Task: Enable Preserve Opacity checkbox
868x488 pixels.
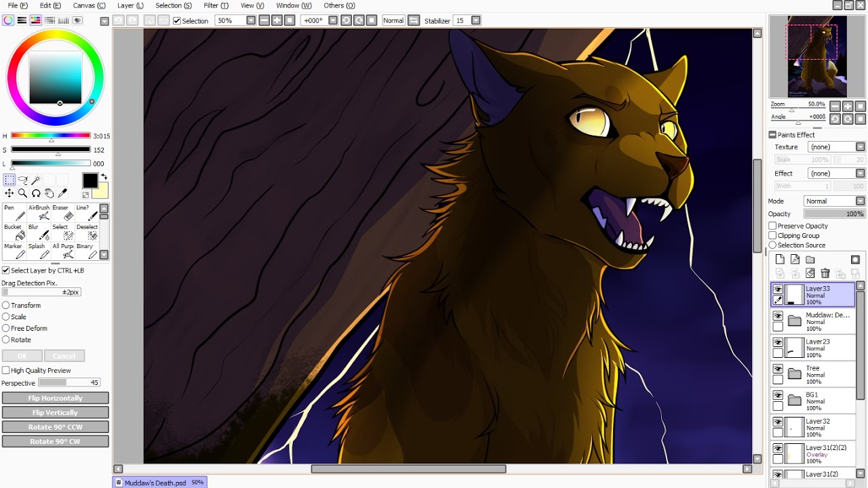Action: click(x=772, y=226)
